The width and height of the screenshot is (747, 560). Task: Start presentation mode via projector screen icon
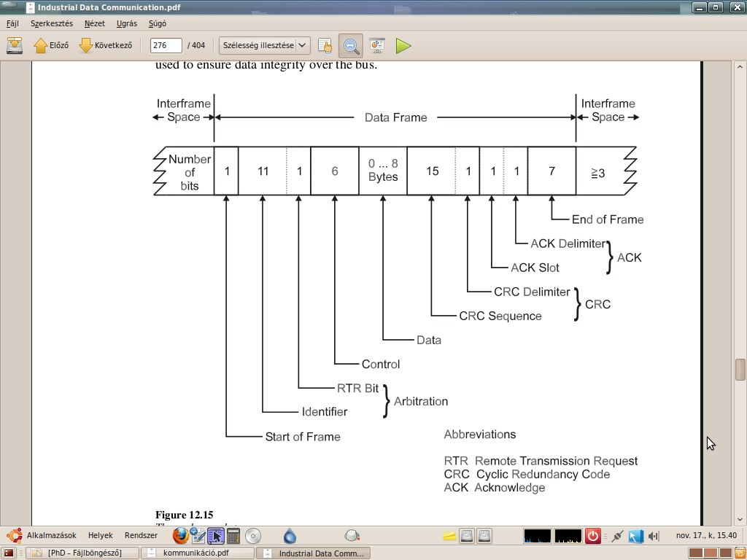pyautogui.click(x=377, y=45)
